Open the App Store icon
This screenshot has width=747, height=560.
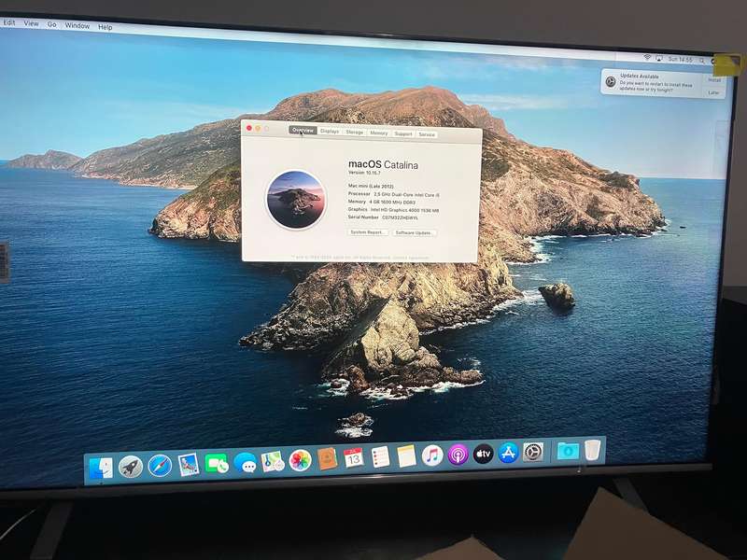tap(508, 453)
